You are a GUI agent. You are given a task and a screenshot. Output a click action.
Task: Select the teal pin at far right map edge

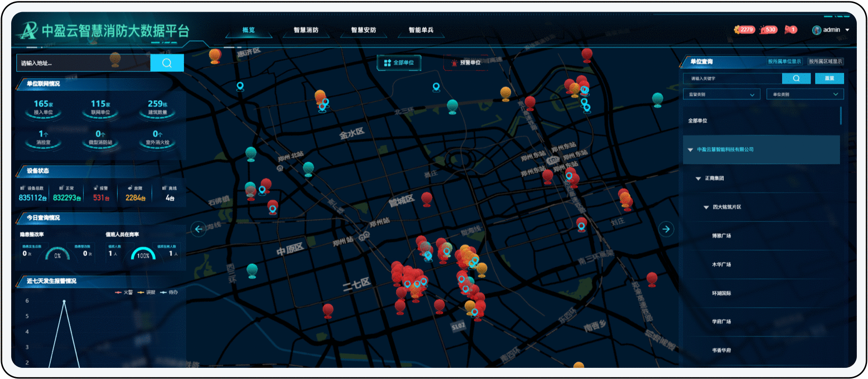(658, 100)
